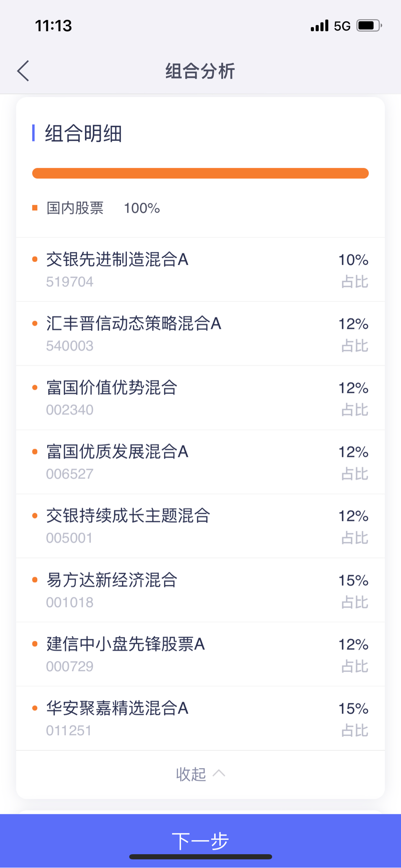Open fund 汇丰晋信动态策略混合A
This screenshot has height=868, width=401.
[x=134, y=324]
